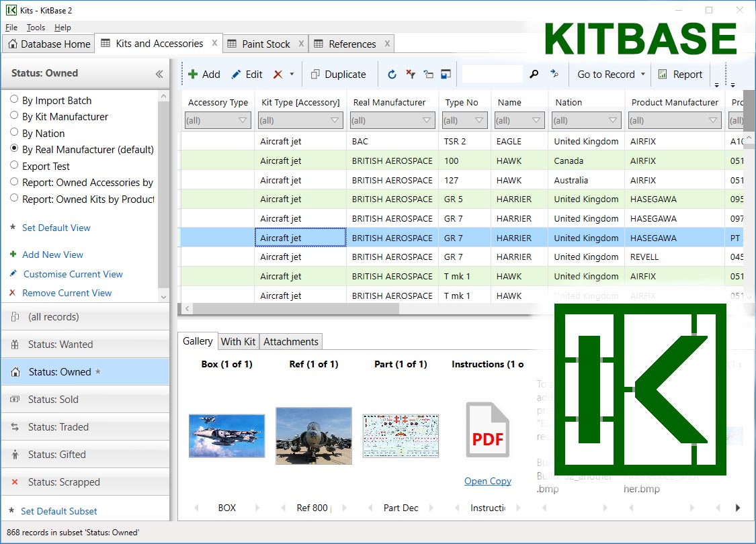Switch to the Database Home tab
756x544 pixels.
(x=48, y=44)
